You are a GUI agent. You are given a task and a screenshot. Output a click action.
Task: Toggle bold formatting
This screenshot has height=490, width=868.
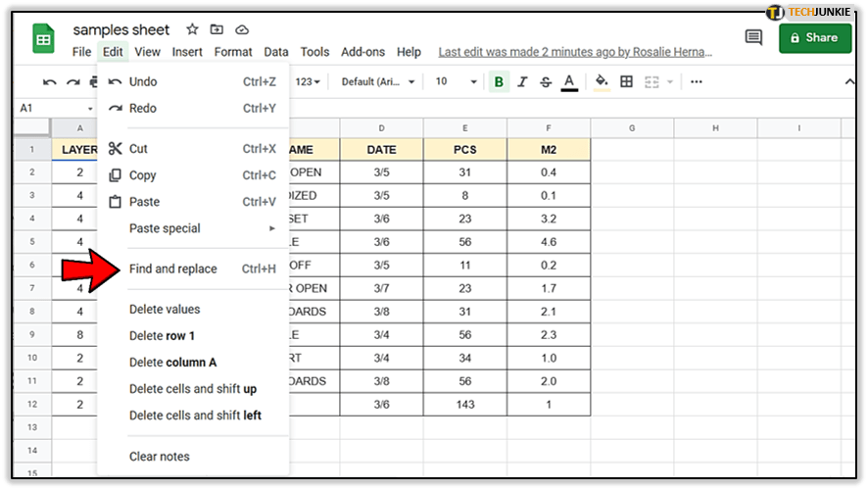tap(500, 82)
